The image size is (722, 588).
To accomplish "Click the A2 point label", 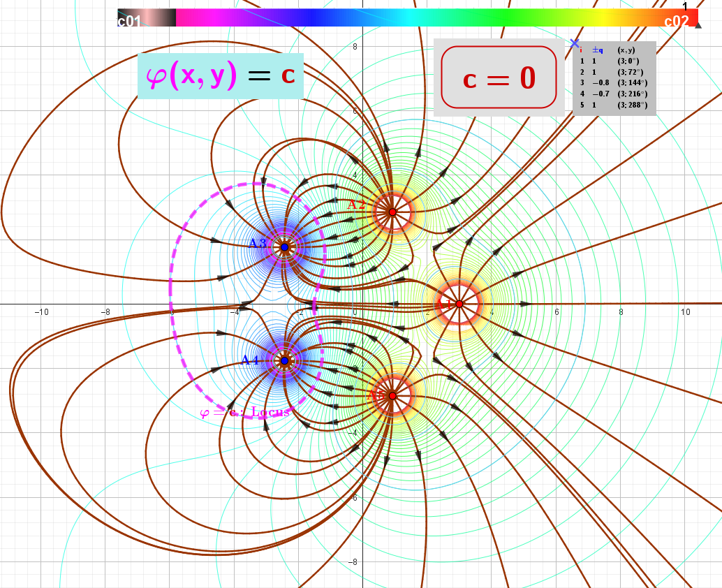I will point(356,205).
